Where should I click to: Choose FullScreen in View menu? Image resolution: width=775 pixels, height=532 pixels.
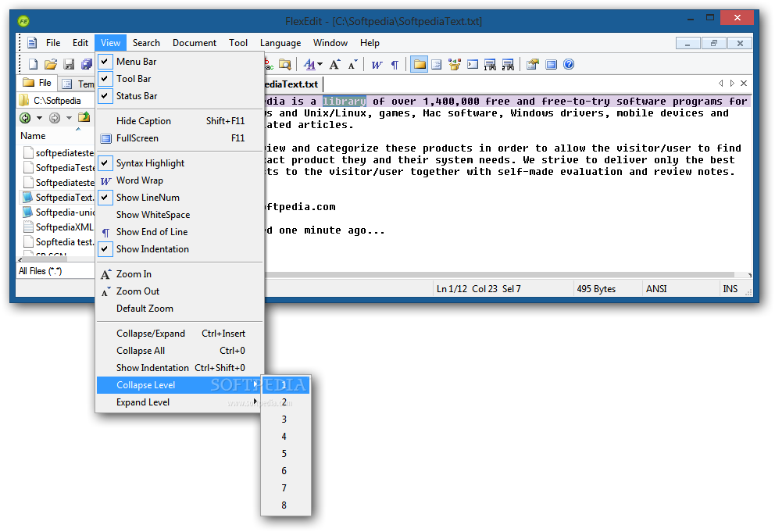[x=180, y=138]
